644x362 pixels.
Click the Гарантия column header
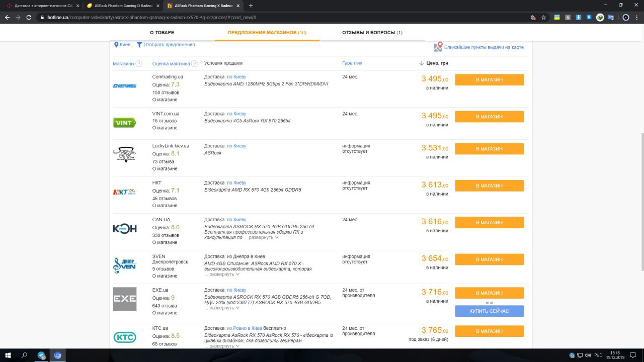coord(352,63)
